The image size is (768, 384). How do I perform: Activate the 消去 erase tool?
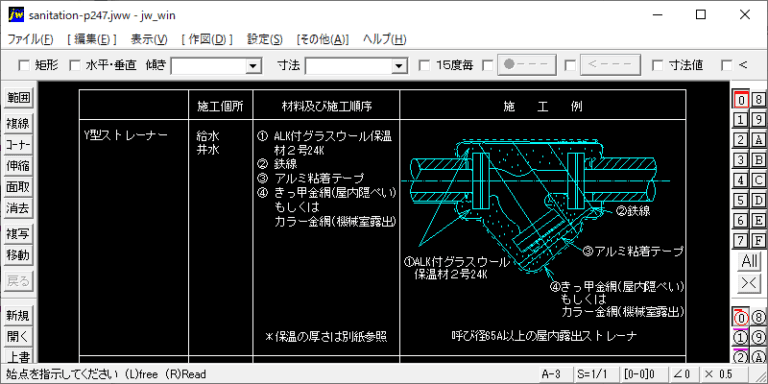click(x=18, y=209)
